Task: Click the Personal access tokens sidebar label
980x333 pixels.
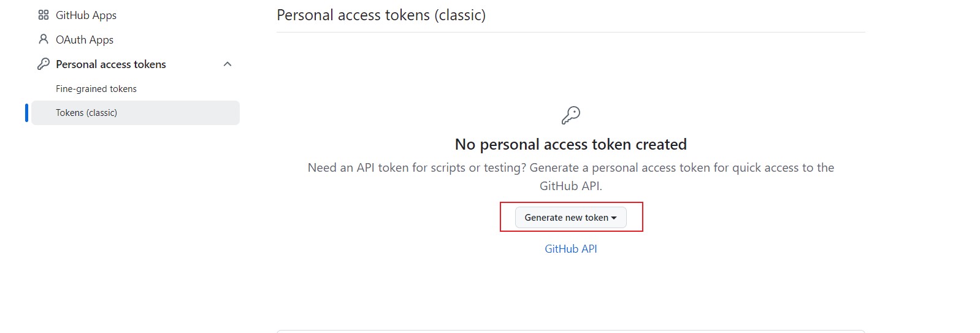Action: [111, 64]
